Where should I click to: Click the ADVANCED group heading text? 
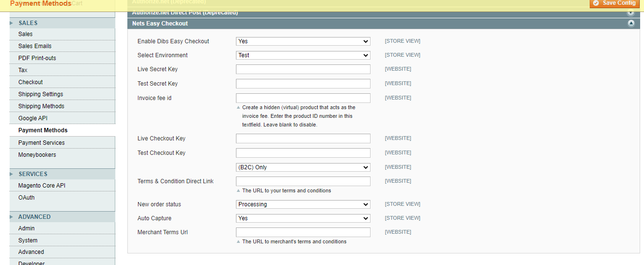[x=35, y=217]
